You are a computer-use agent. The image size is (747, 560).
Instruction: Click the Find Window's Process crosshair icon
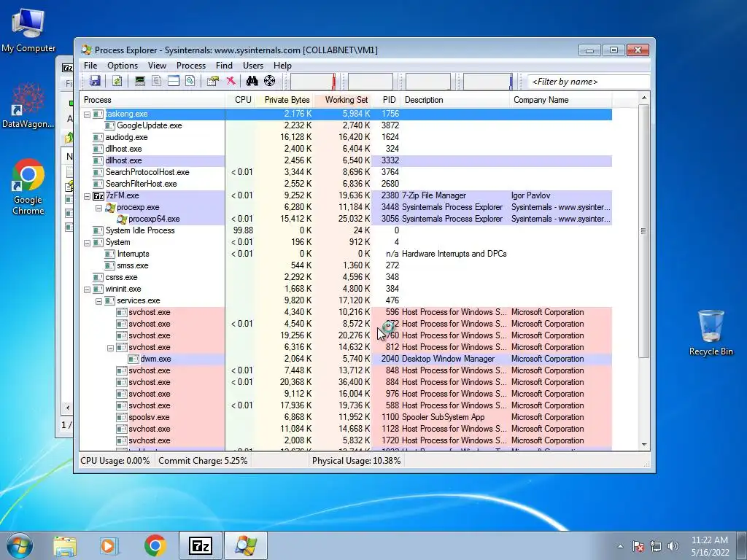(270, 81)
